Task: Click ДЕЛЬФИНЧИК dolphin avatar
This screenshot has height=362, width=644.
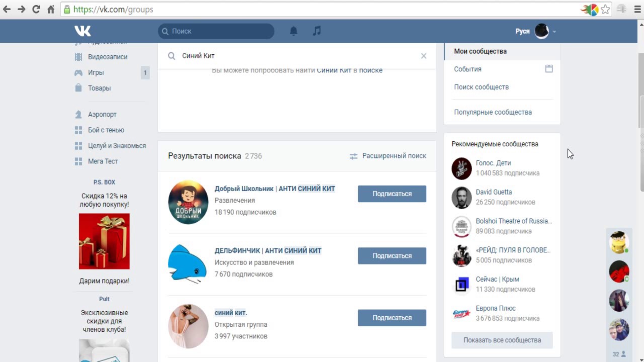Action: point(188,264)
